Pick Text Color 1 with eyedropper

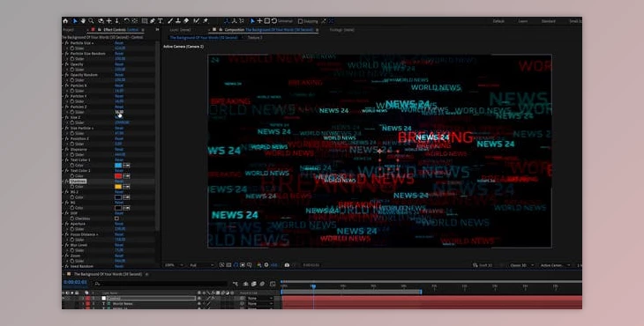coord(126,166)
